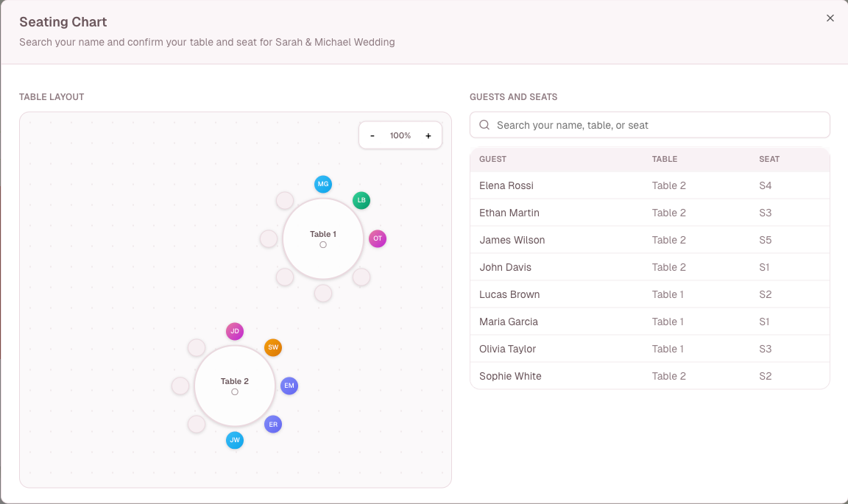Zoom in with the plus button
848x504 pixels.
point(428,135)
